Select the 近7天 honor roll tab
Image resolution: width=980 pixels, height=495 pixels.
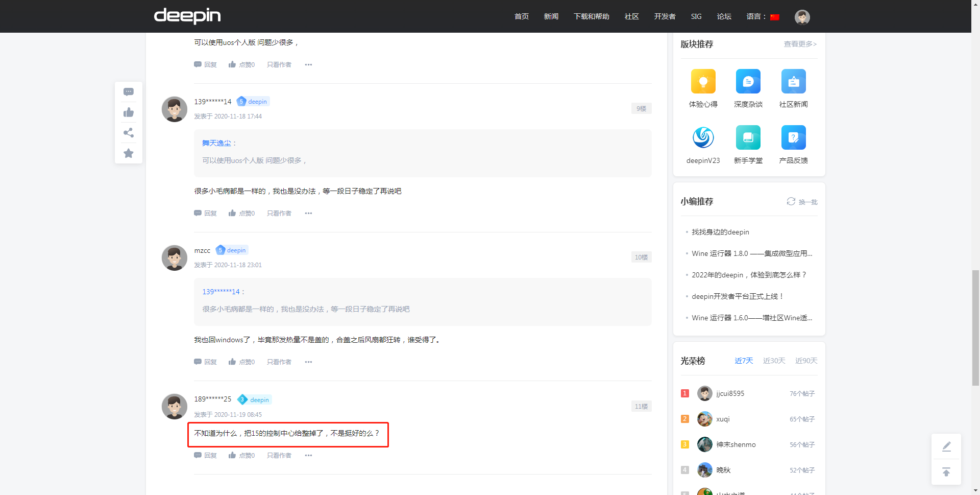(744, 361)
